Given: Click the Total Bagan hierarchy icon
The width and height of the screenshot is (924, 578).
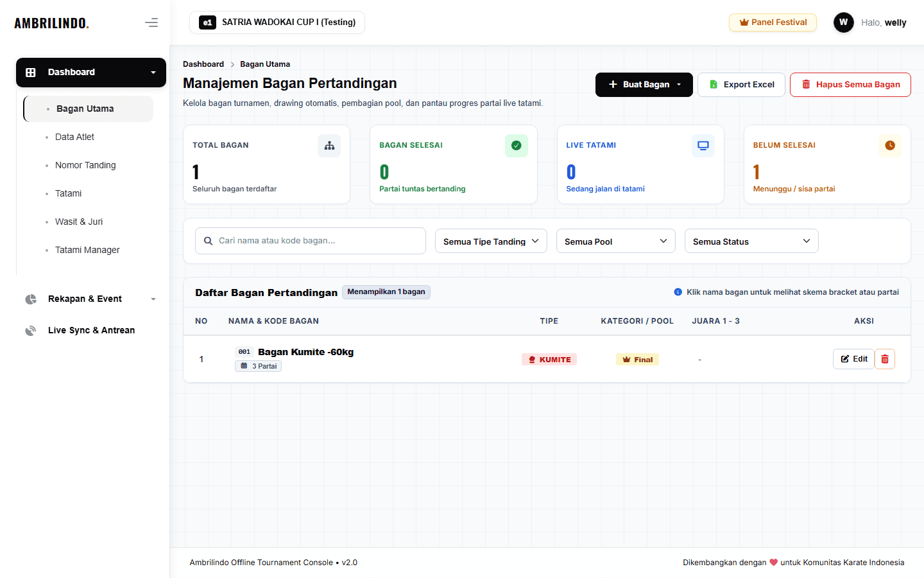Looking at the screenshot, I should tap(329, 146).
